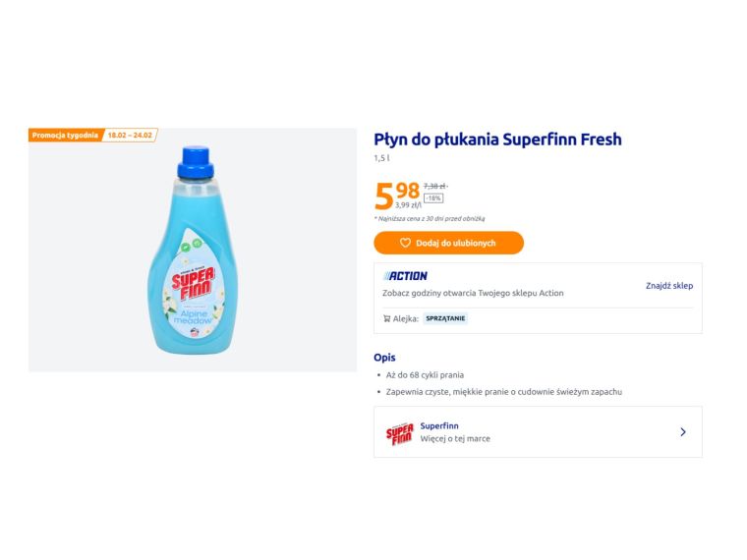Open the Superfinn brand name link

[x=439, y=425]
